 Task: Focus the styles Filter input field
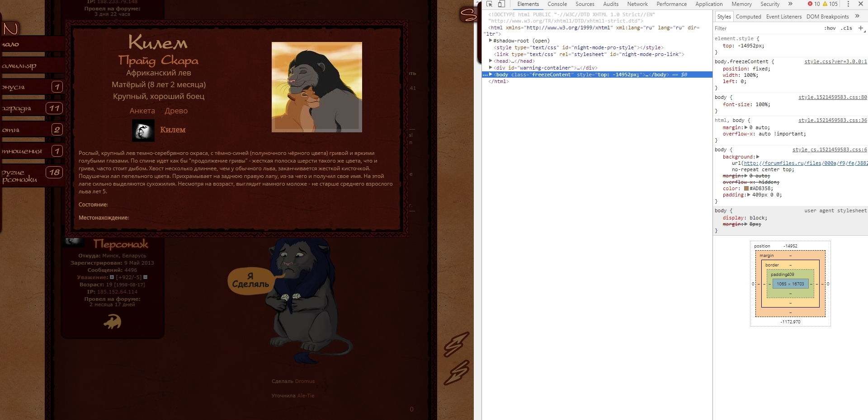coord(766,28)
